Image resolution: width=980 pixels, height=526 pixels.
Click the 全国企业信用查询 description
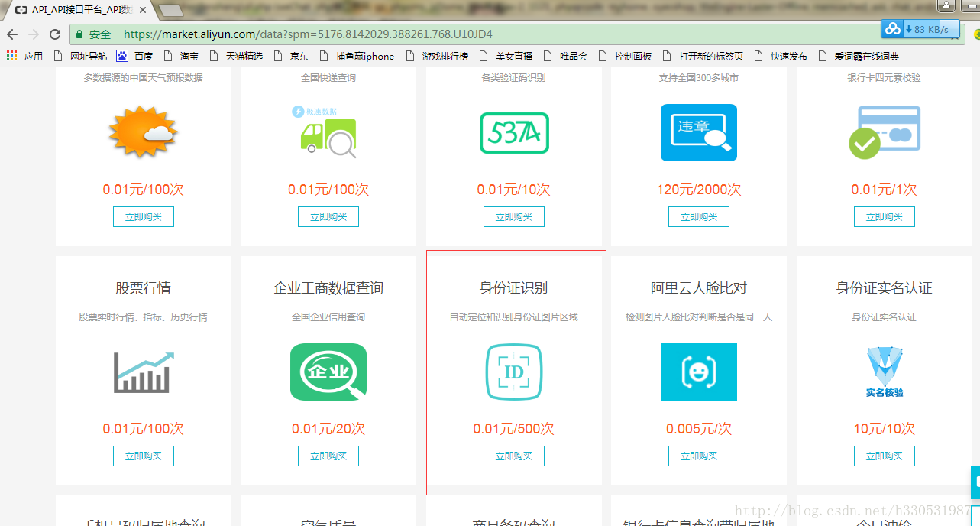click(x=328, y=317)
